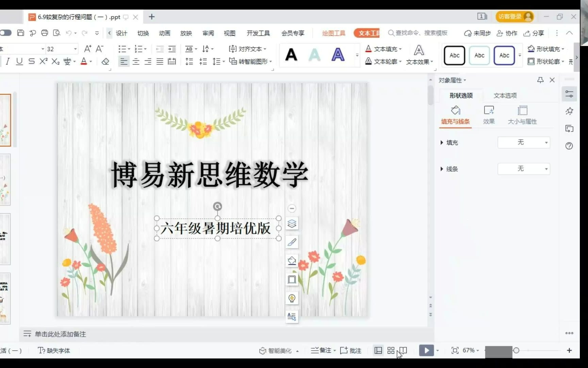Justify the text
Image resolution: width=588 pixels, height=368 pixels.
(160, 62)
